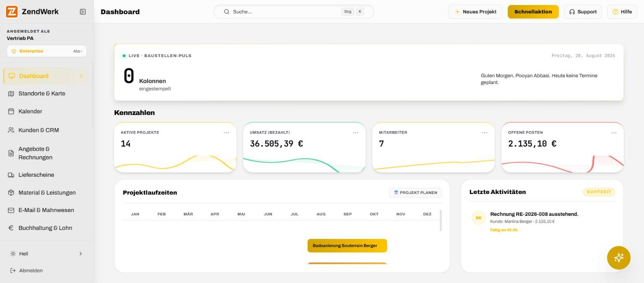The image size is (644, 283).
Task: Open Support from the top bar
Action: tap(583, 12)
